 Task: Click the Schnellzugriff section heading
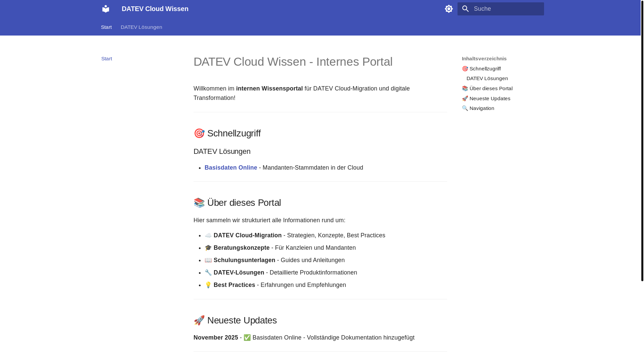pos(227,133)
